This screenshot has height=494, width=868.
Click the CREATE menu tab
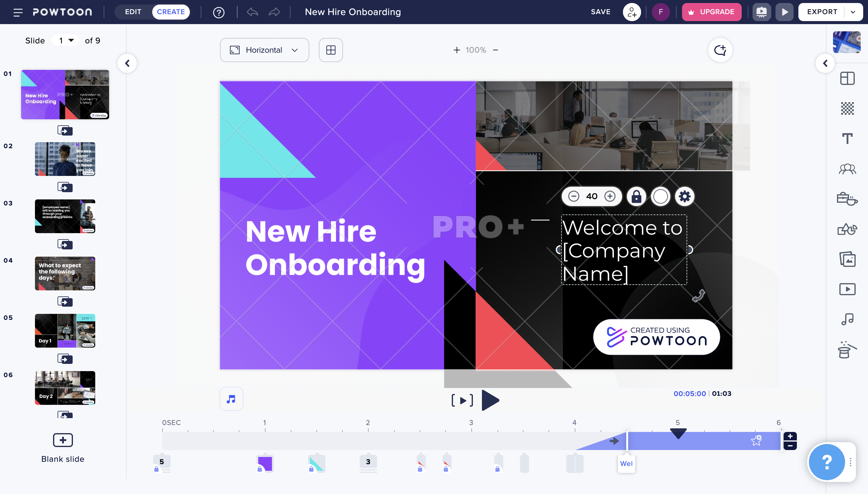(171, 12)
